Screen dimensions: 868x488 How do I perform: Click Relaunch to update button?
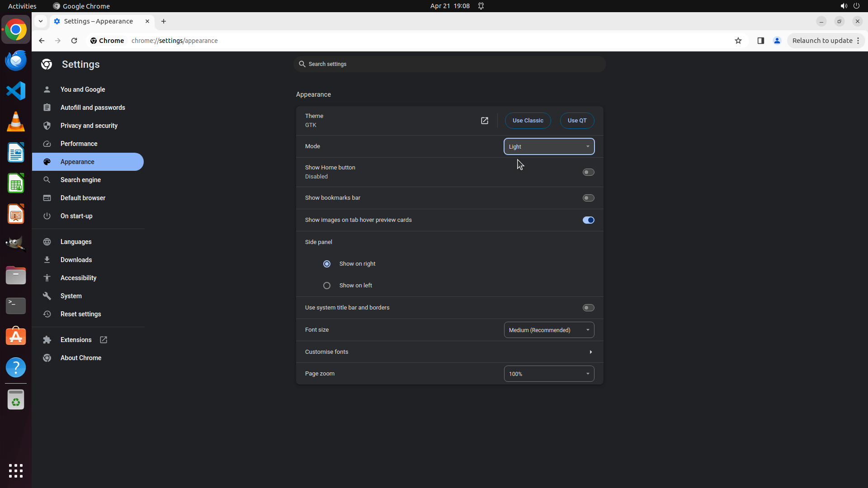[x=822, y=41]
